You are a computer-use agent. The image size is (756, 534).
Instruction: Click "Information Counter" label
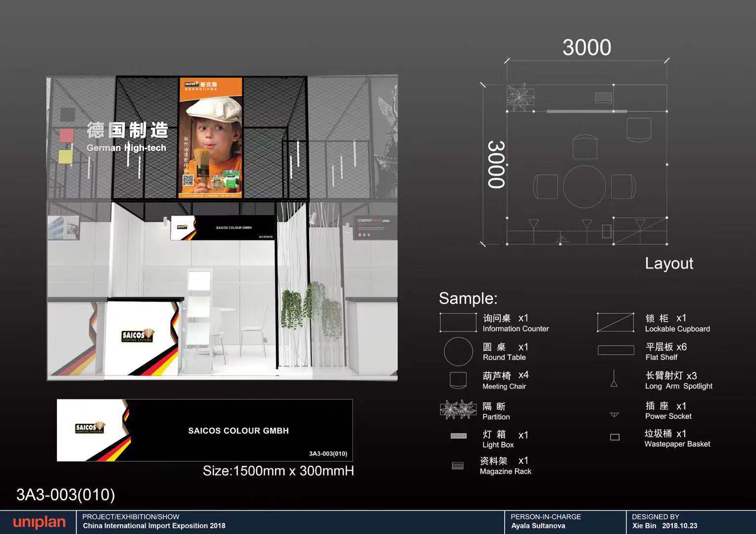pos(516,329)
